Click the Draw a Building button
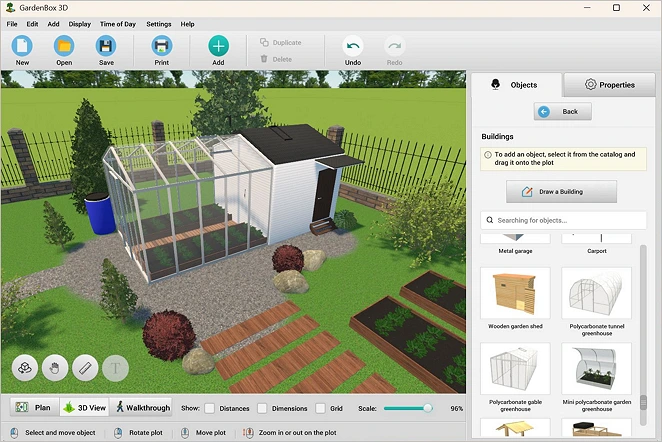The height and width of the screenshot is (442, 662). click(561, 192)
